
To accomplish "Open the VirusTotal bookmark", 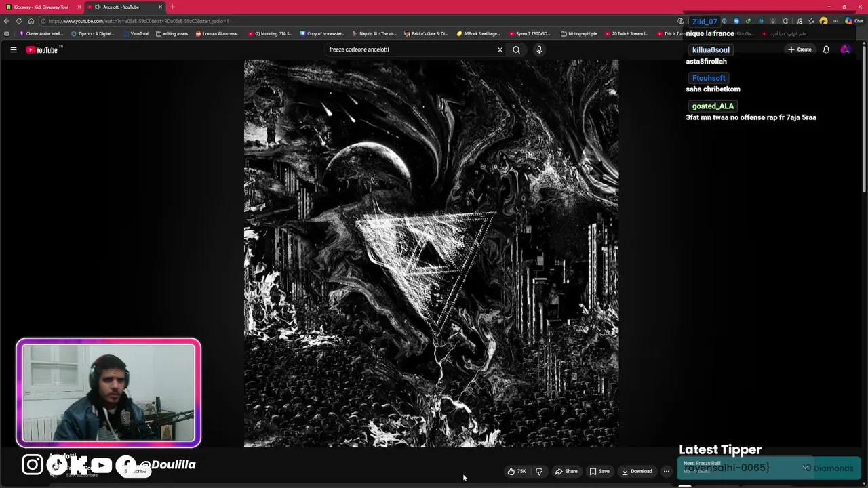I will pos(136,33).
